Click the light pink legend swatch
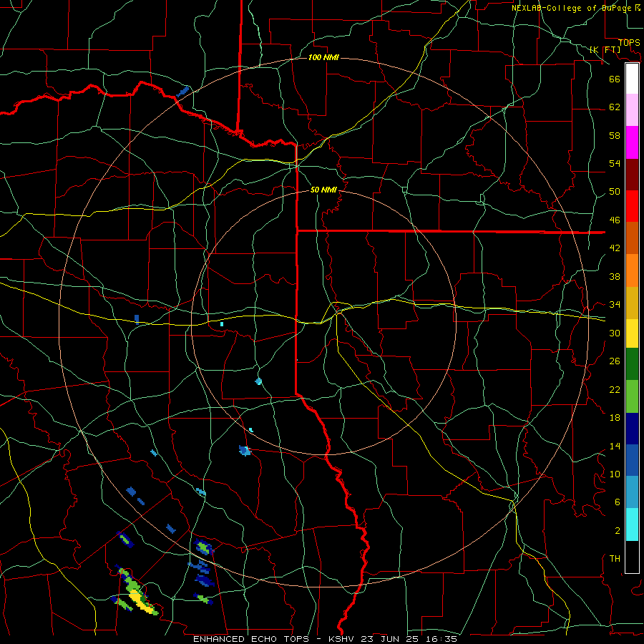644x644 pixels. coord(632,109)
